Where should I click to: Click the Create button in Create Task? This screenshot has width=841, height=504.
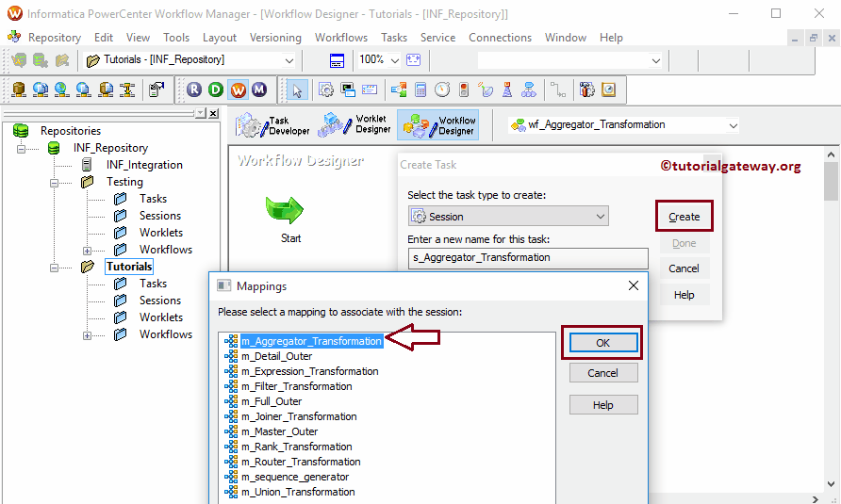(684, 217)
